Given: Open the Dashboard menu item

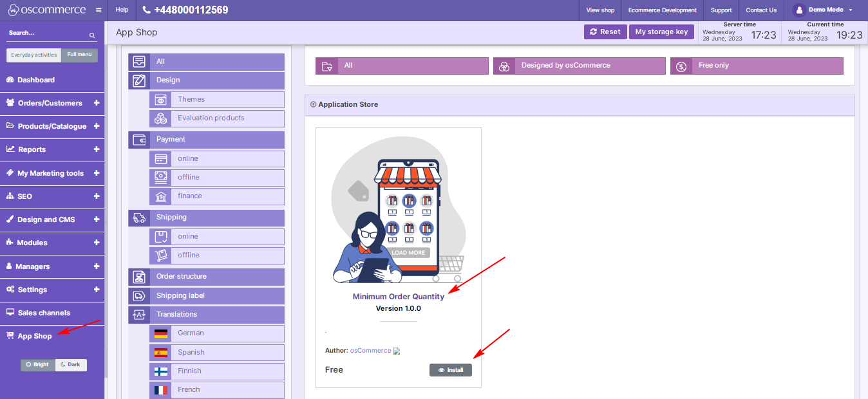Looking at the screenshot, I should click(x=36, y=80).
